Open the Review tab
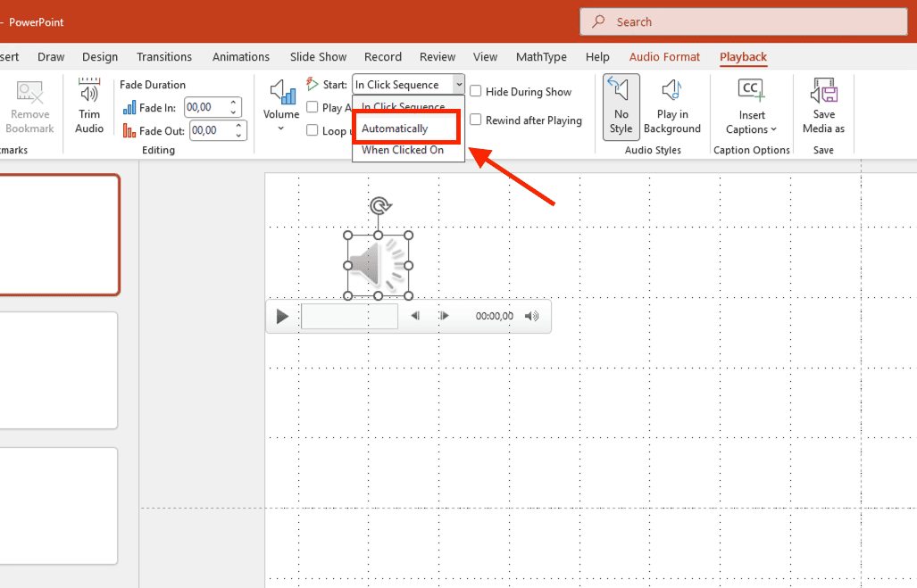 click(x=438, y=57)
